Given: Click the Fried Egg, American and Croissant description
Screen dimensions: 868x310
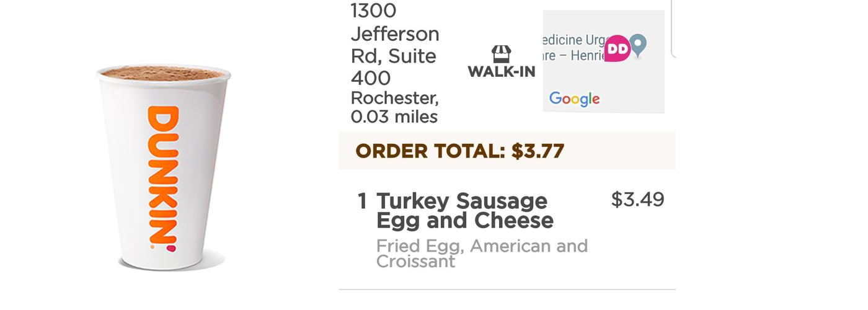Looking at the screenshot, I should coord(481,253).
